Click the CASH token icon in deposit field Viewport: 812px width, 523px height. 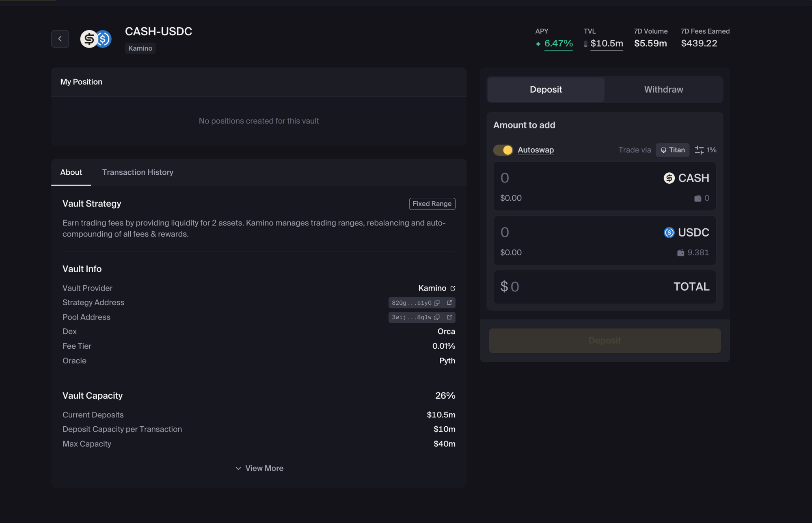669,178
